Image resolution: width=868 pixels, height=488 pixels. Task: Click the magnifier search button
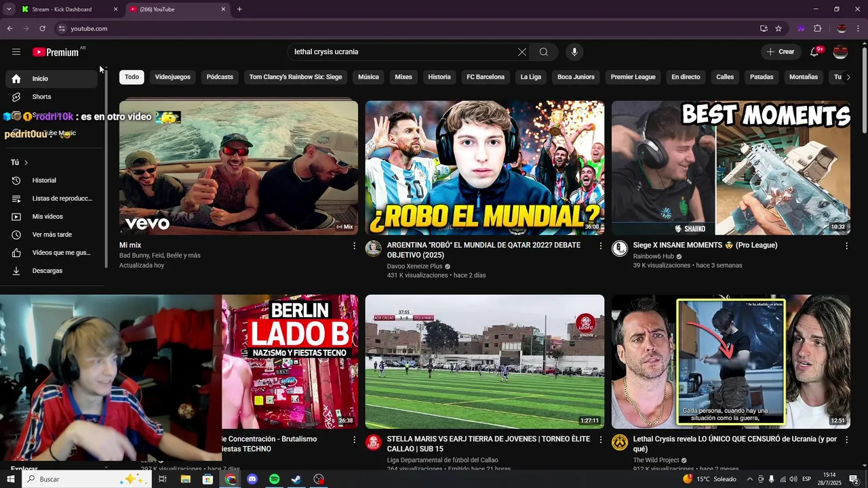coord(544,52)
